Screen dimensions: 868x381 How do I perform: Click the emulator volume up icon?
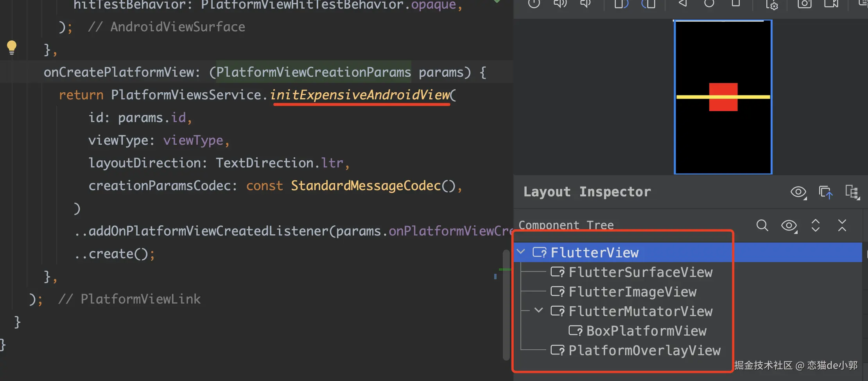pos(560,4)
